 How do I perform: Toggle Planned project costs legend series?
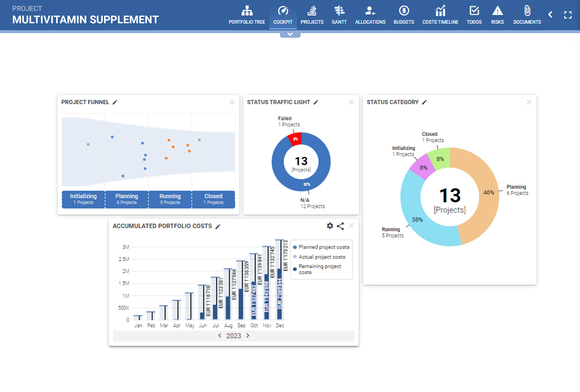tap(321, 247)
